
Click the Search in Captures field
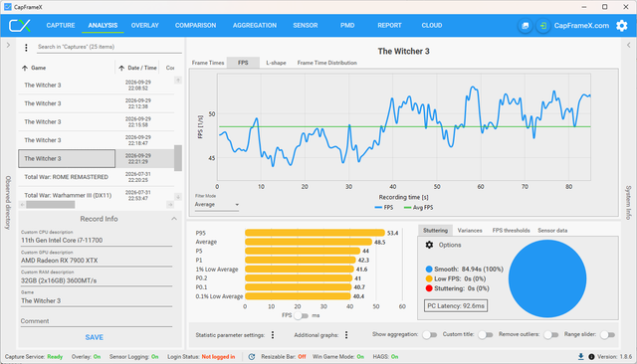tap(108, 47)
